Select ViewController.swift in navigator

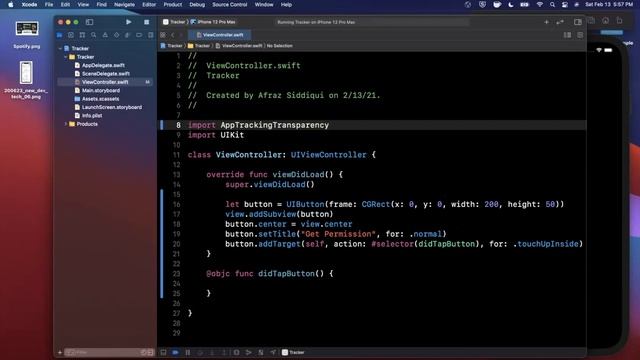pyautogui.click(x=105, y=82)
